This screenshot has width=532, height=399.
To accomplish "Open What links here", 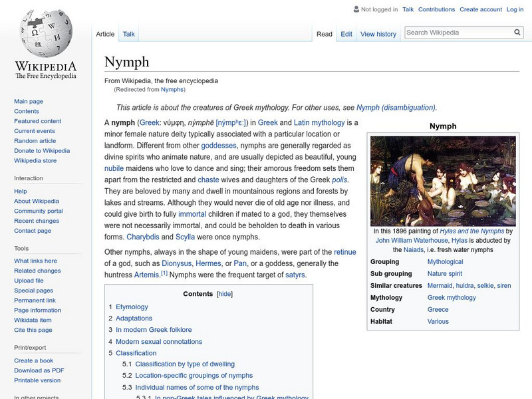I will click(35, 261).
